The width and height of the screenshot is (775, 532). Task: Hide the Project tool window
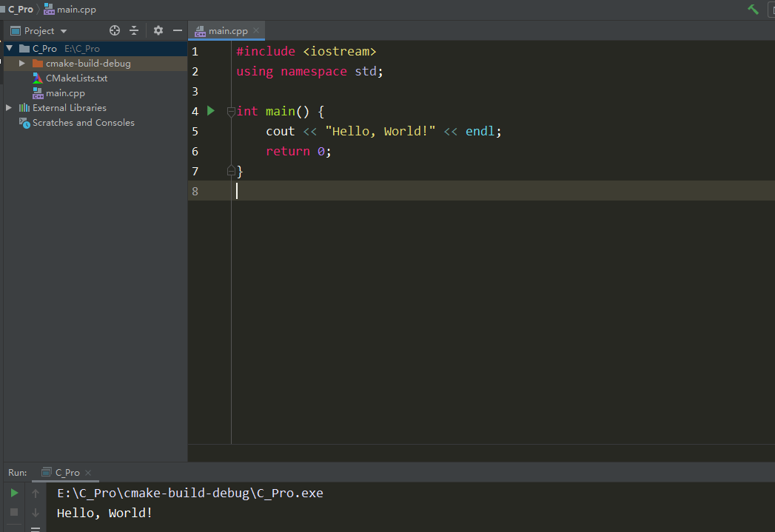point(178,30)
